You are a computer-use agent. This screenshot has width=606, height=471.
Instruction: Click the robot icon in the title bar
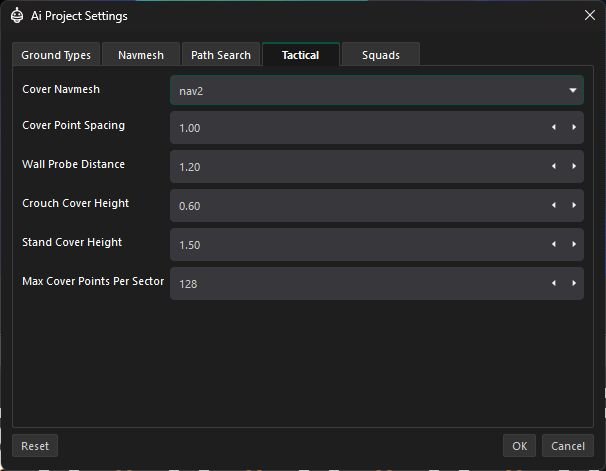point(17,15)
